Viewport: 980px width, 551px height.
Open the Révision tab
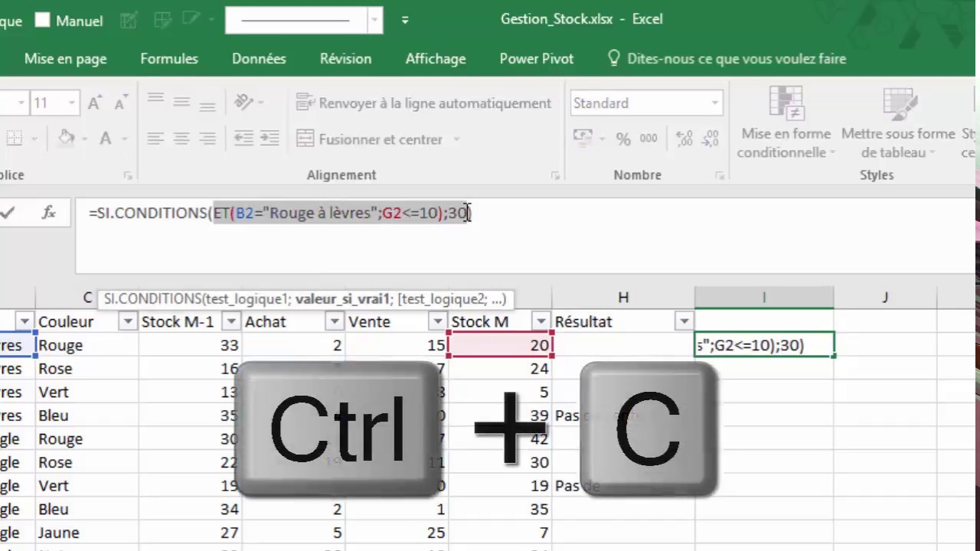click(x=345, y=59)
